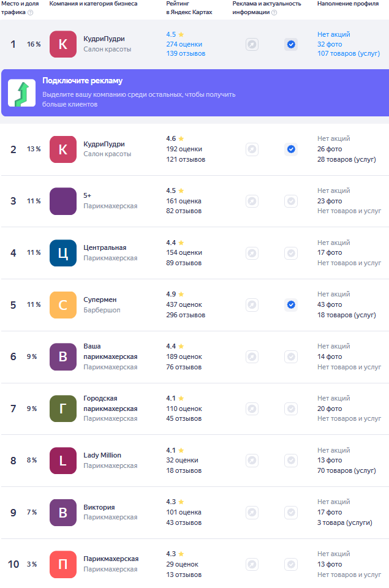Click grey verification checkmark in Городская парикмахерская row
The image size is (389, 588).
point(291,409)
